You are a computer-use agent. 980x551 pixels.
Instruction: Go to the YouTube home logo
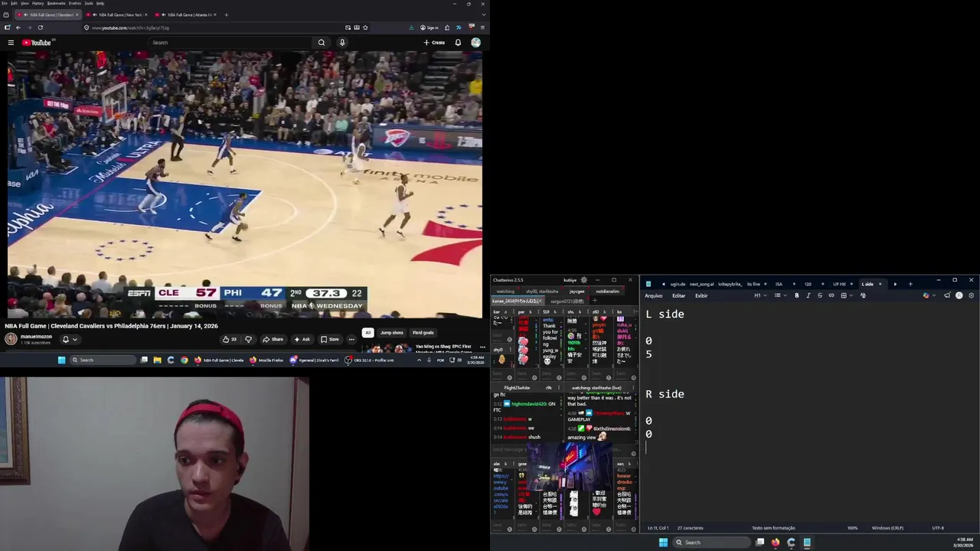click(x=36, y=43)
